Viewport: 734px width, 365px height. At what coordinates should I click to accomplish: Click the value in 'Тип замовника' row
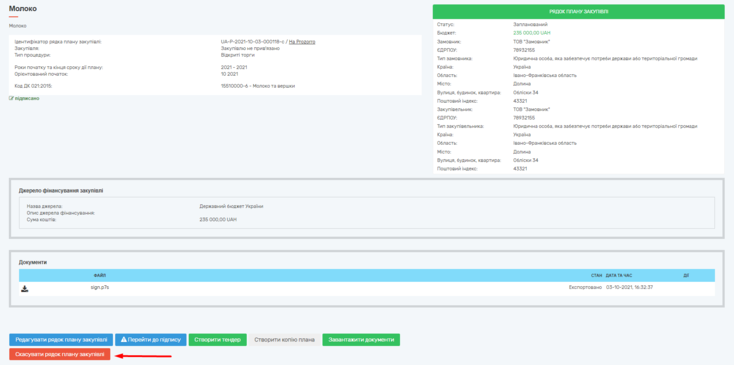[x=605, y=58]
